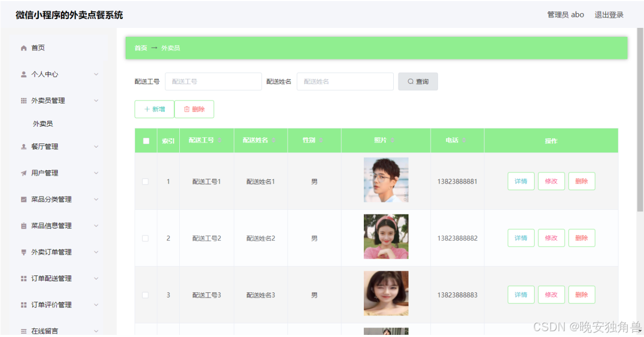Click 删除 for 配送姓名3 row
The width and height of the screenshot is (644, 337).
pos(582,295)
